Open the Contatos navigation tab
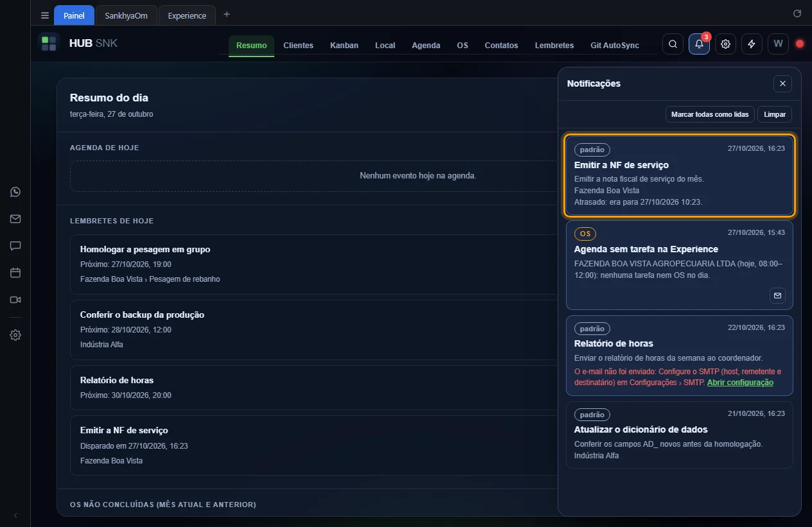 point(501,46)
